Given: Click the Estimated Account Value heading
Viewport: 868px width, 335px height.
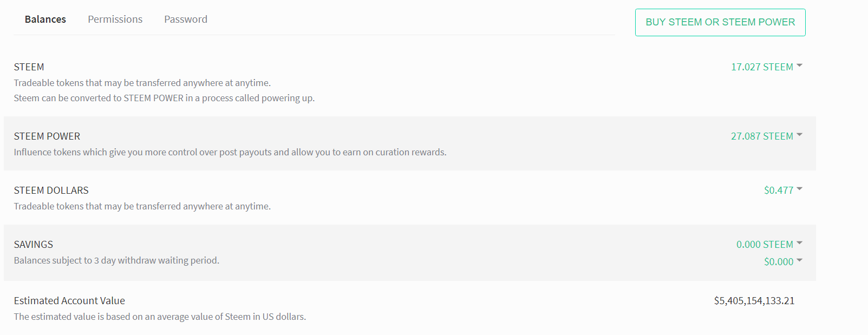Looking at the screenshot, I should (69, 301).
